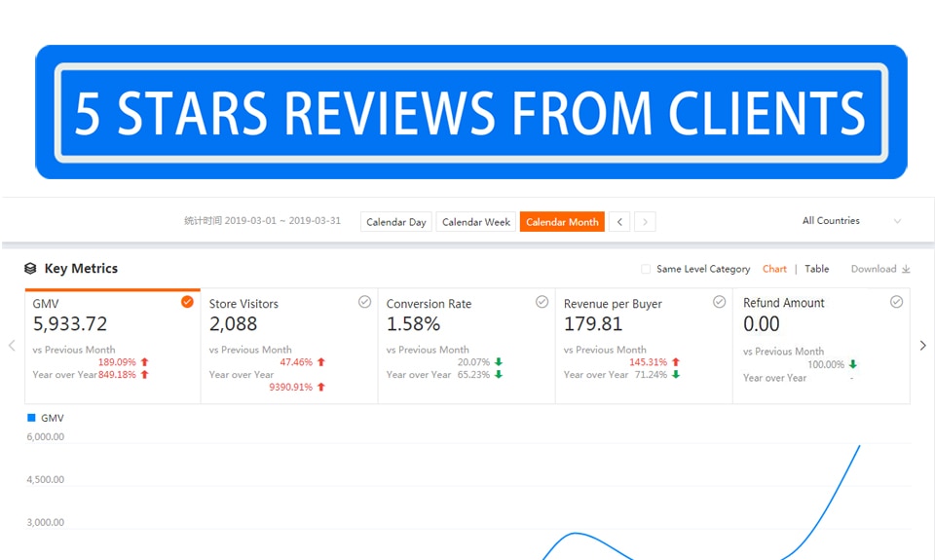Click the 9390.91% year over year value

pyautogui.click(x=290, y=387)
